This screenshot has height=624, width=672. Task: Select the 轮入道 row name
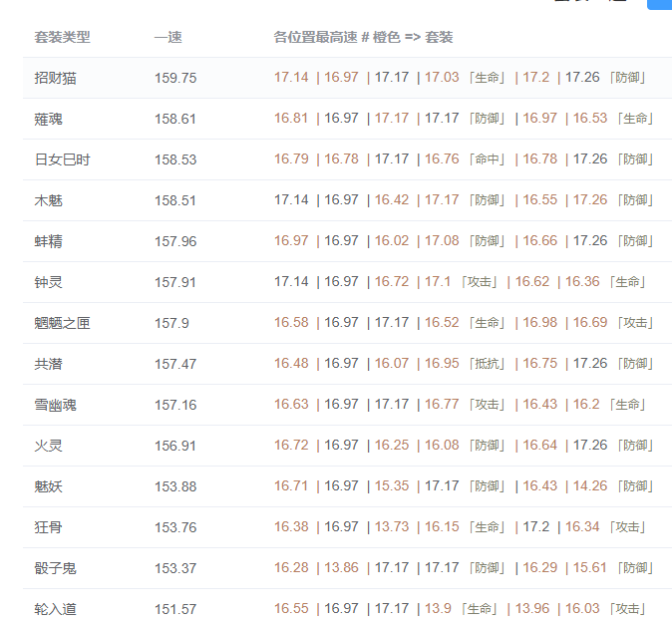(x=55, y=609)
